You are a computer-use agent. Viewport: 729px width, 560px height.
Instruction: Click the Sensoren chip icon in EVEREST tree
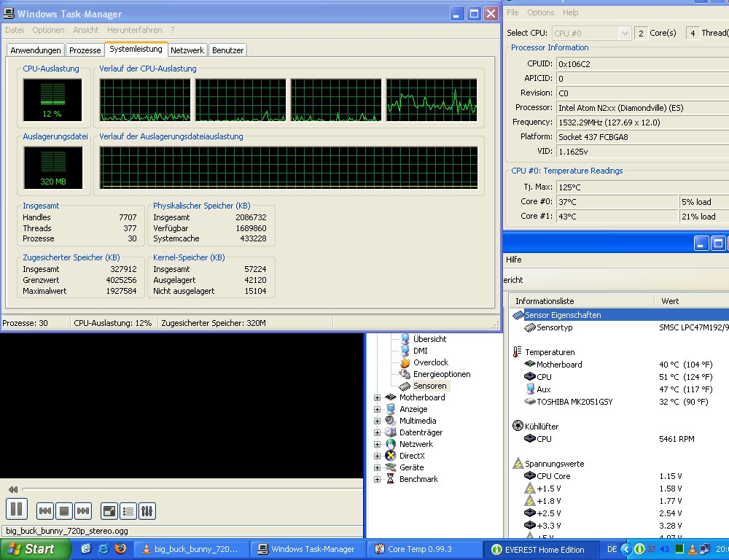point(405,386)
